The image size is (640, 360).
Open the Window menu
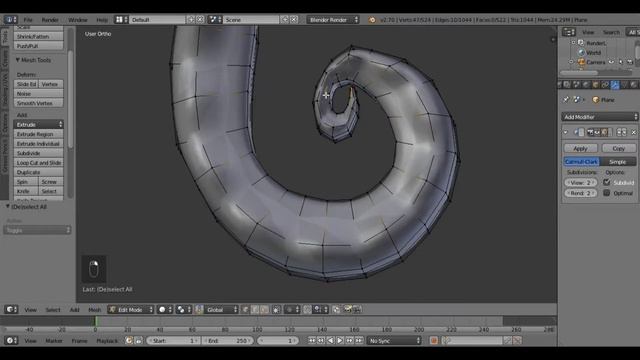[x=78, y=20]
